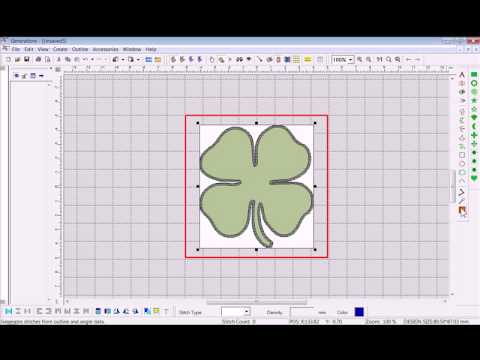The image size is (480, 360).
Task: Choose the green crescent moon shape
Action: pos(474,126)
